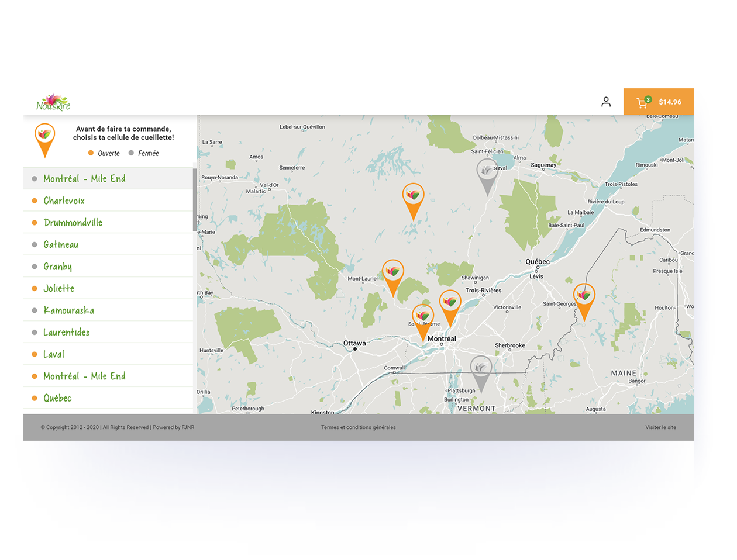Click the gray map pin above Vermont

tap(481, 374)
